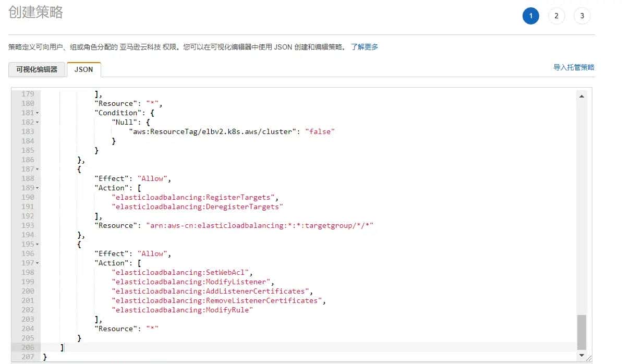Click step indicator 1 at top right
Image resolution: width=631 pixels, height=364 pixels.
coord(531,16)
